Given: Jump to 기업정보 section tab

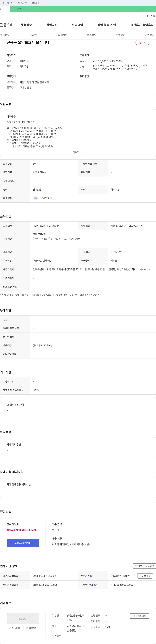Looking at the screenshot, I should (149, 35).
